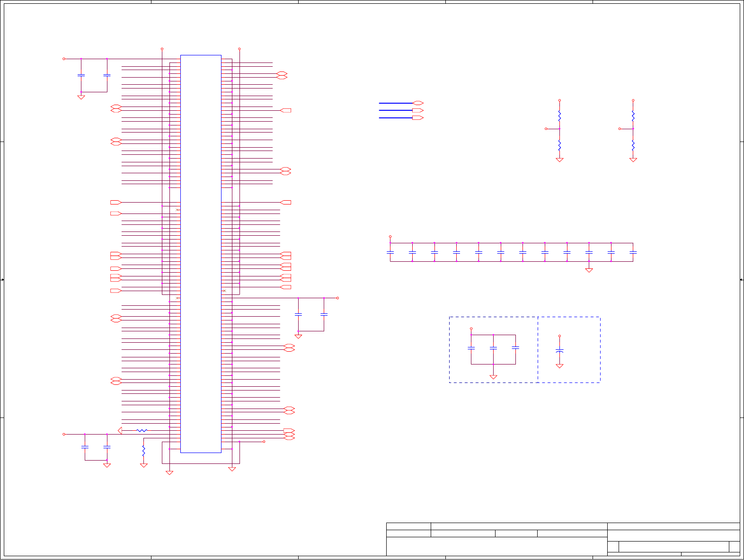Select the vertical resistor below the horizontal resistor
The height and width of the screenshot is (560, 744).
tap(144, 451)
